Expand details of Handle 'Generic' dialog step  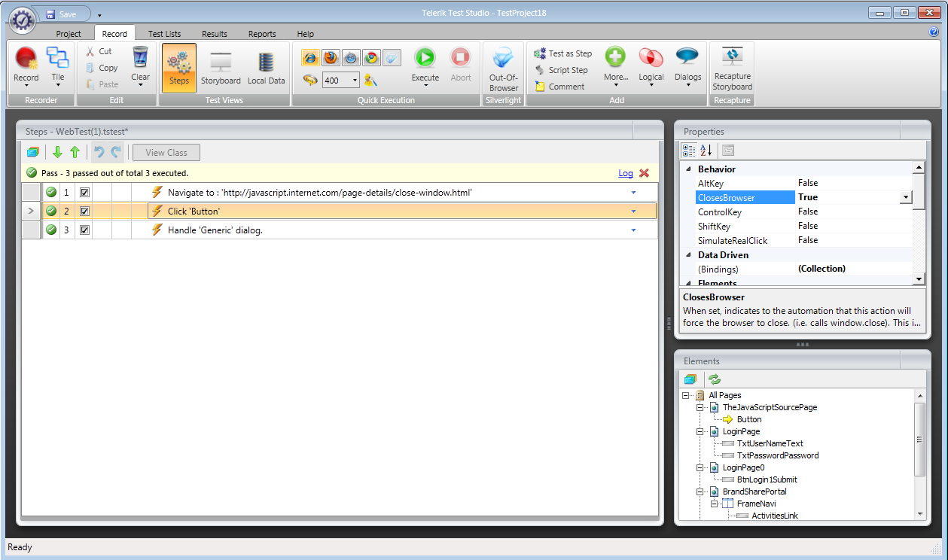pyautogui.click(x=633, y=230)
